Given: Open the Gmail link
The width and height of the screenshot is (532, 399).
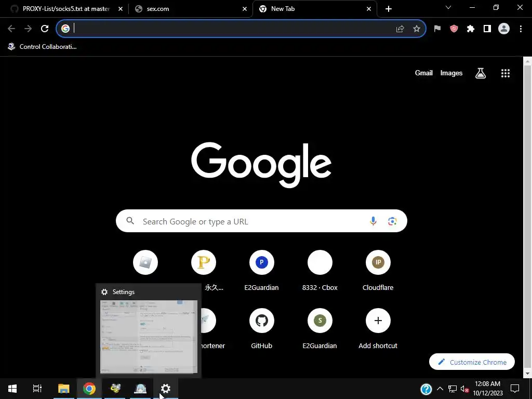Looking at the screenshot, I should (424, 73).
